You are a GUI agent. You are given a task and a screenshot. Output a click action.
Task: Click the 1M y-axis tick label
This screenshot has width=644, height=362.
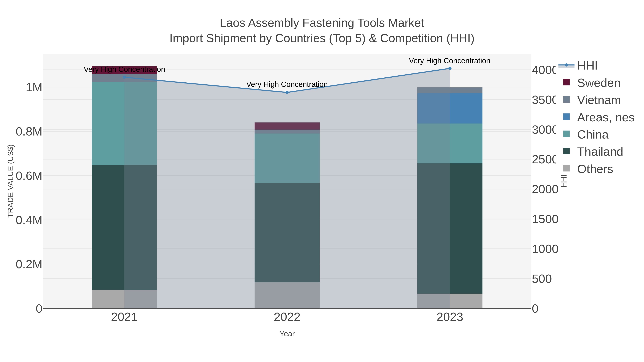(34, 88)
